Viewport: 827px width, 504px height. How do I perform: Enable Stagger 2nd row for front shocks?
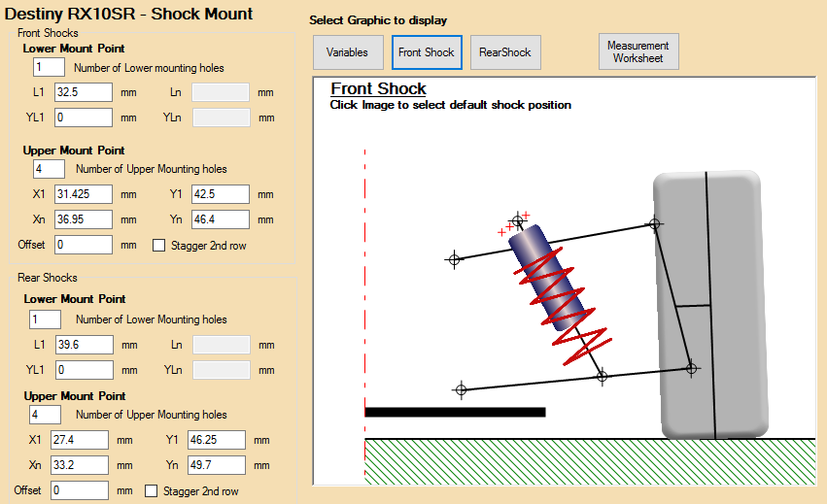point(158,245)
